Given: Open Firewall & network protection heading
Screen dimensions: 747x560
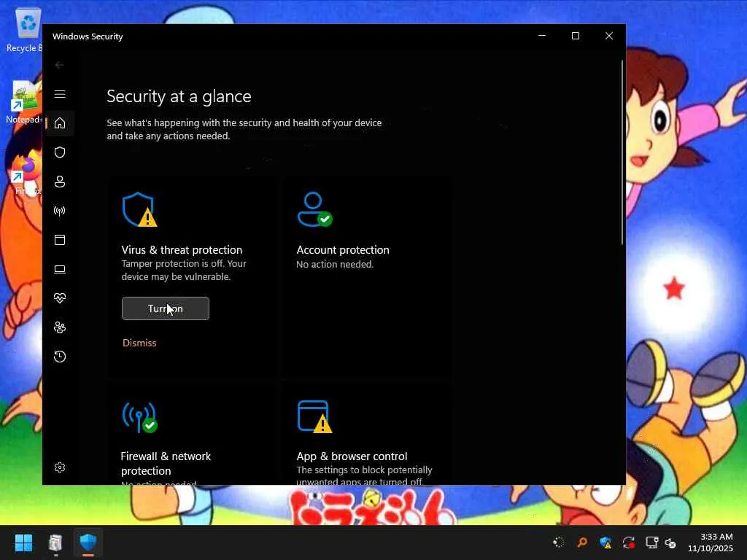Looking at the screenshot, I should click(x=166, y=463).
